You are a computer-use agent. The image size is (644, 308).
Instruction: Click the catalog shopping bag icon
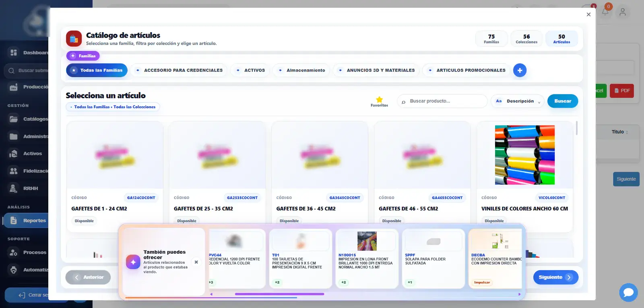tap(74, 39)
